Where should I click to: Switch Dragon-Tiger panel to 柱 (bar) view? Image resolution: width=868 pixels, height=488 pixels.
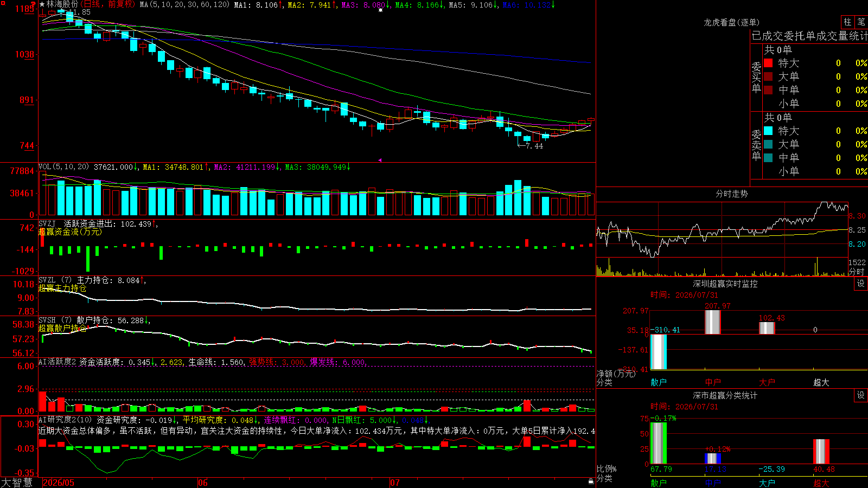coord(847,22)
